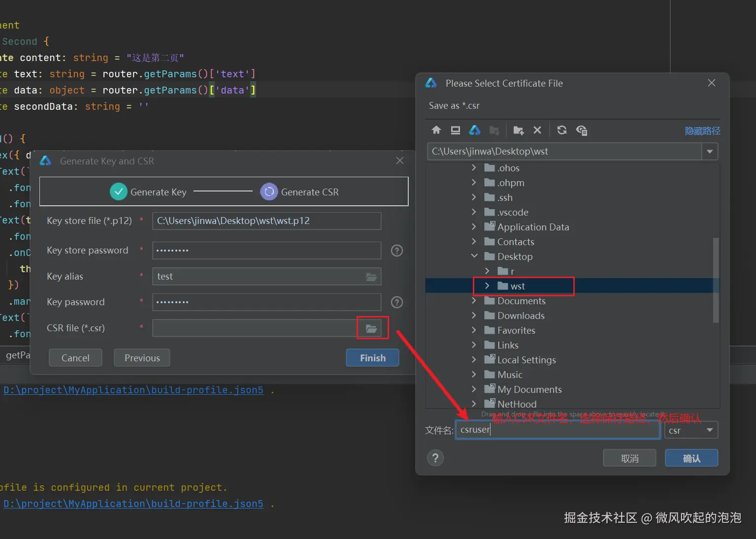Click the Generate Key step checkmark icon
The height and width of the screenshot is (539, 756).
click(x=119, y=192)
